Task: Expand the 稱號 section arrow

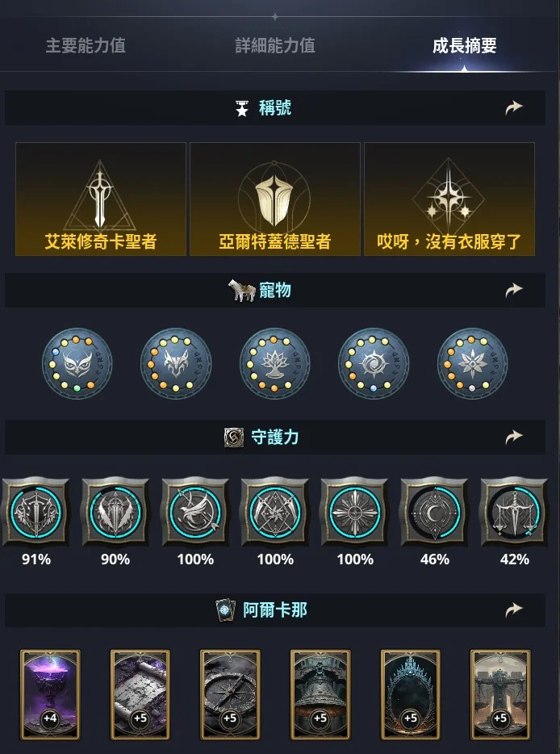Action: [513, 107]
